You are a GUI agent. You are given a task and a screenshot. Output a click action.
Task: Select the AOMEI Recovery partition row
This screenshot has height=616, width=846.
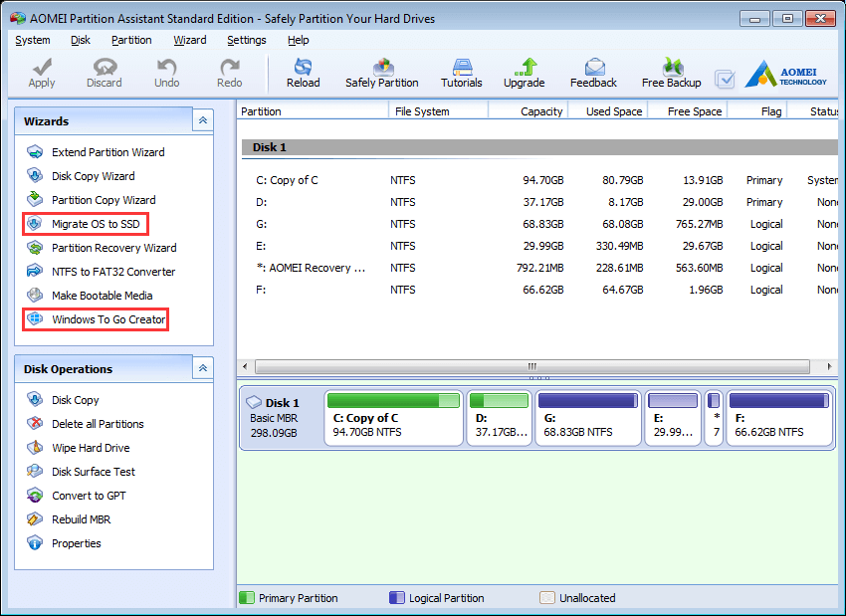tap(537, 268)
